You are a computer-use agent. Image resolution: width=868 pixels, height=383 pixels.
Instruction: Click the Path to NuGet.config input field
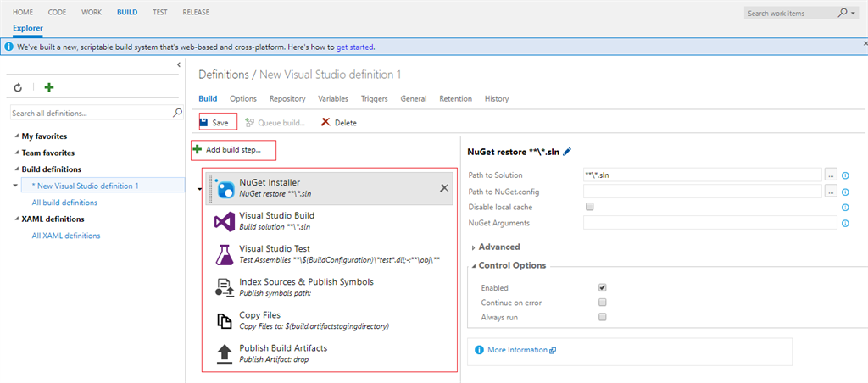tap(703, 191)
